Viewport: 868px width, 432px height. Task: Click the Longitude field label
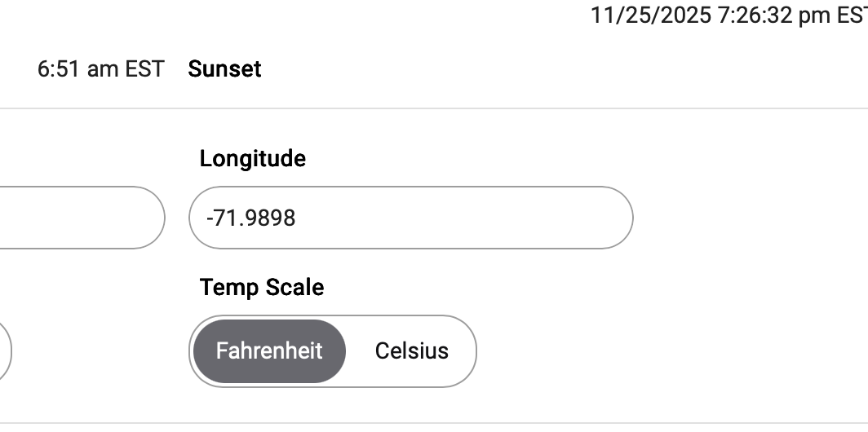(x=252, y=158)
